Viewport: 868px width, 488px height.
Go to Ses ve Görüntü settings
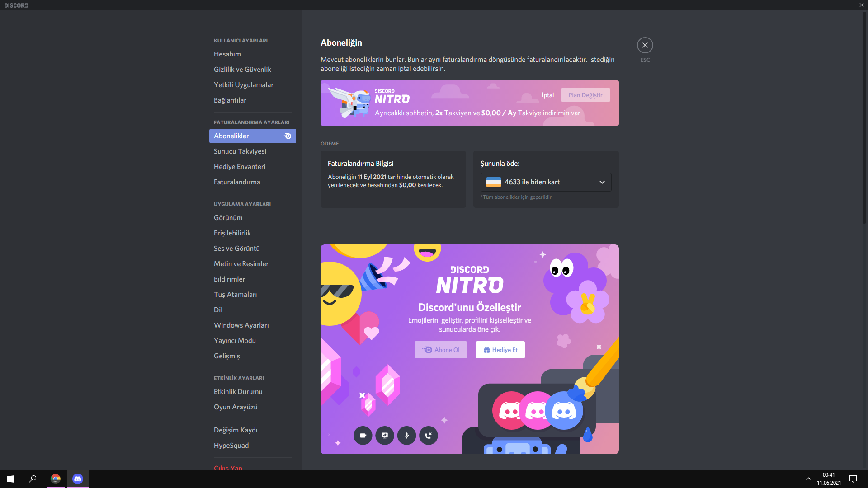pyautogui.click(x=236, y=249)
